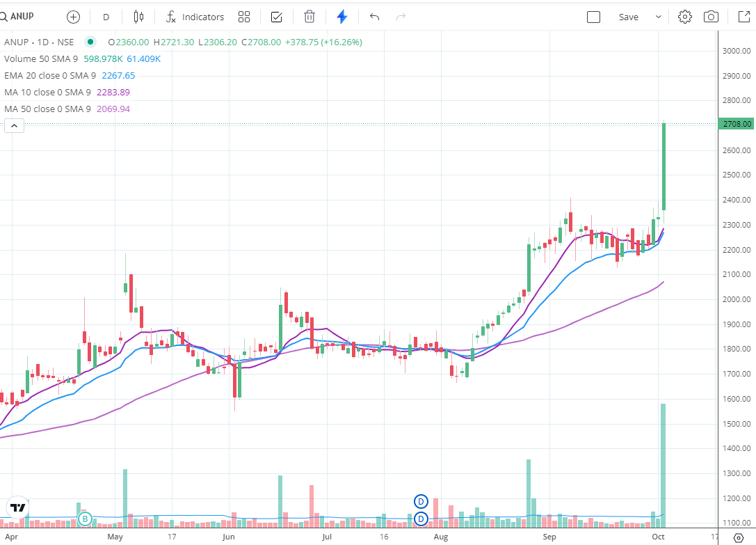
Task: Create an alert using the checkbox icon
Action: 276,17
